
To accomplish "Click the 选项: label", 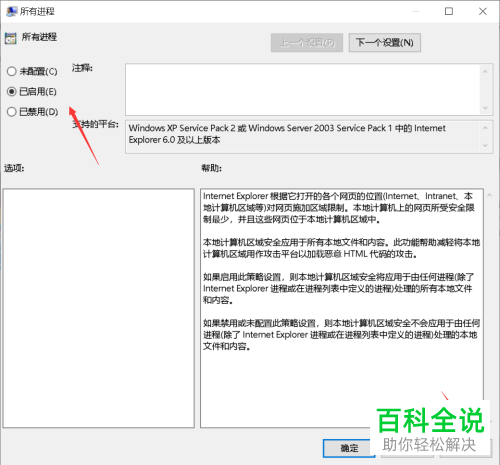I will [x=14, y=168].
